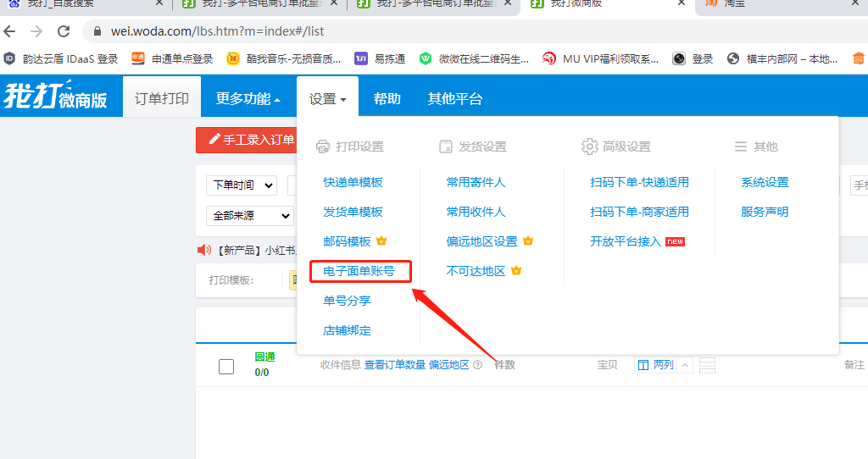The height and width of the screenshot is (459, 868).
Task: Click the browser reload icon
Action: 64,32
